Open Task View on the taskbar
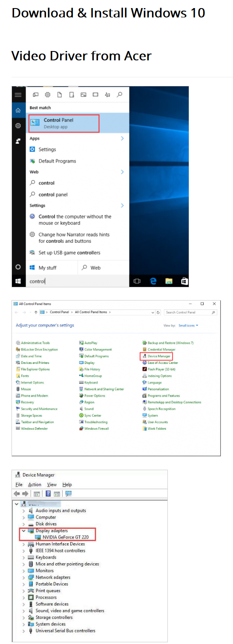The width and height of the screenshot is (233, 644). pos(137,281)
